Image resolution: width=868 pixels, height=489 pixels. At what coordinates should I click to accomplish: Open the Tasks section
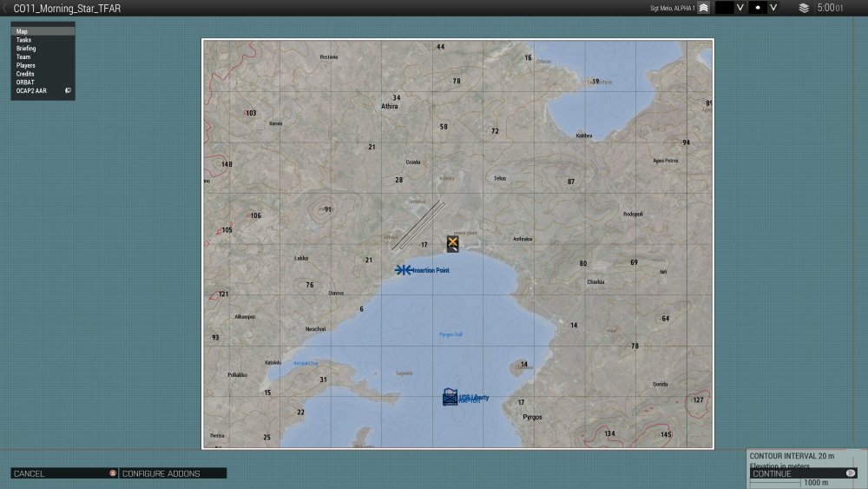pos(23,40)
